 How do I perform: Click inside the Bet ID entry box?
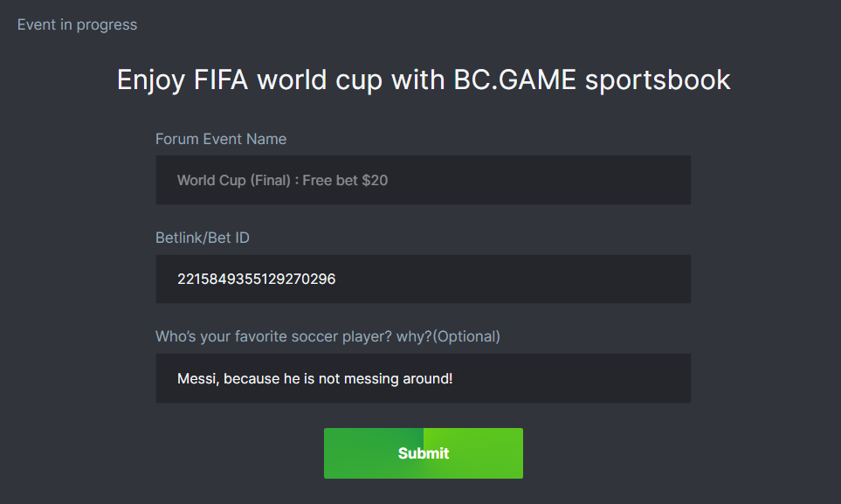pos(423,279)
